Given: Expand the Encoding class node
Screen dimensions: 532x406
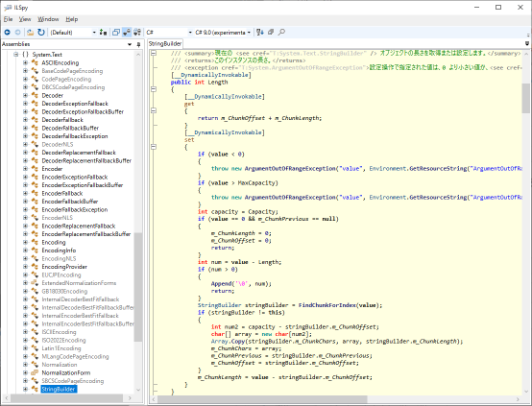Looking at the screenshot, I should (x=25, y=242).
